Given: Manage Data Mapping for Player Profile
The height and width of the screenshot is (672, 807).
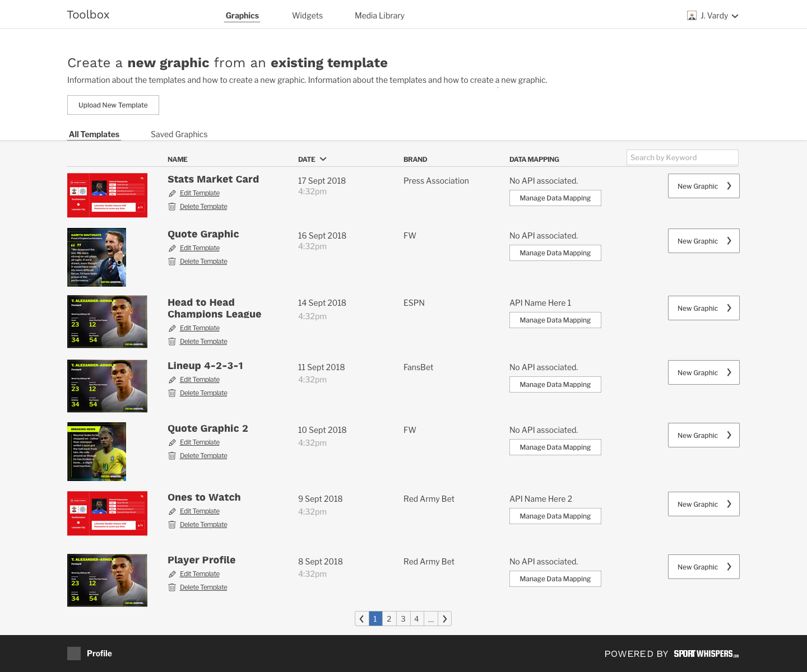Looking at the screenshot, I should click(555, 579).
